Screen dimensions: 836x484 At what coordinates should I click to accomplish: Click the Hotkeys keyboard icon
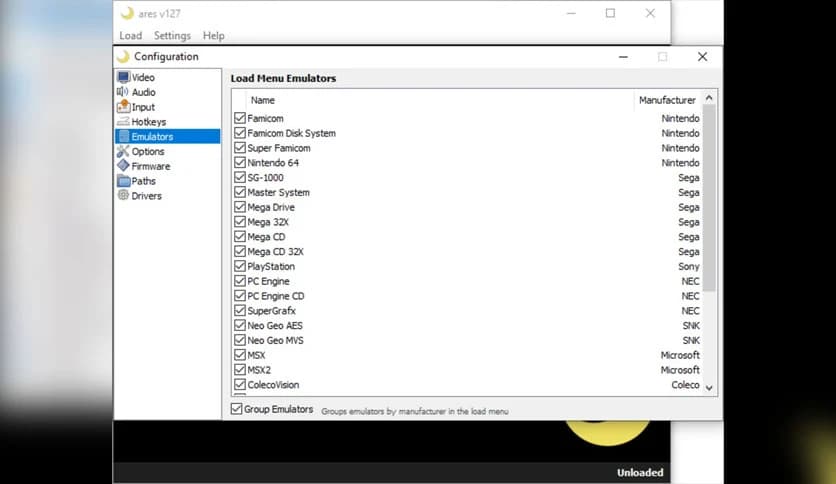pos(124,122)
